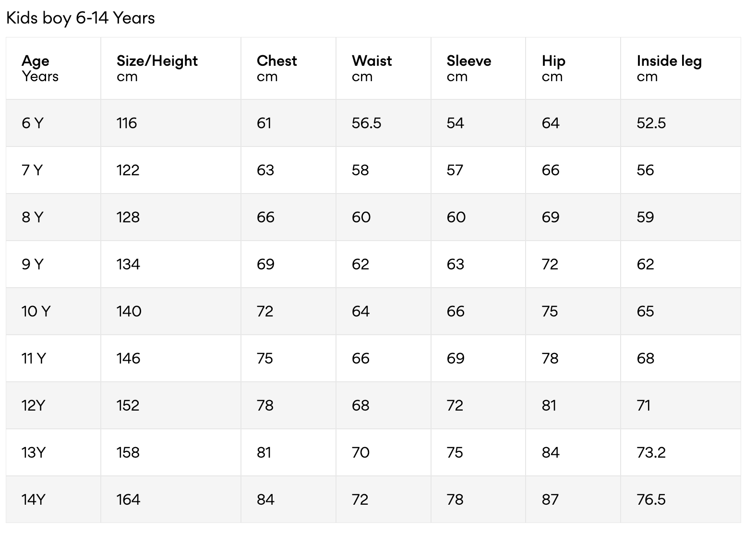Click the 134 height cell
756x534 pixels.
click(x=128, y=265)
